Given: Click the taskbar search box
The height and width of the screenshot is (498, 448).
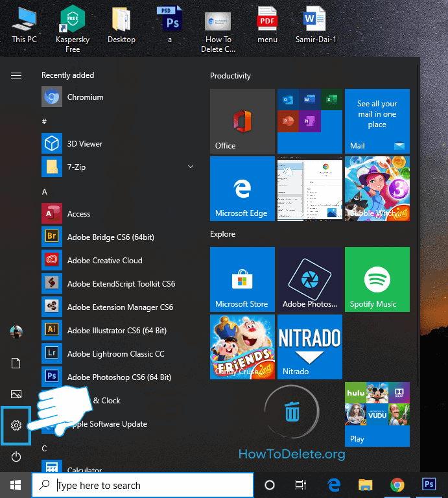Looking at the screenshot, I should click(x=143, y=485).
